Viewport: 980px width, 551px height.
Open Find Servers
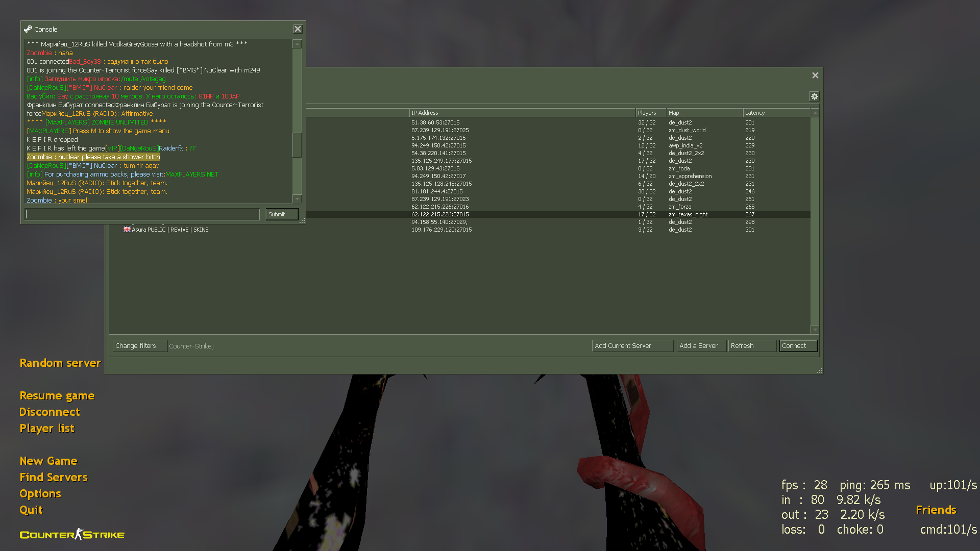point(54,477)
